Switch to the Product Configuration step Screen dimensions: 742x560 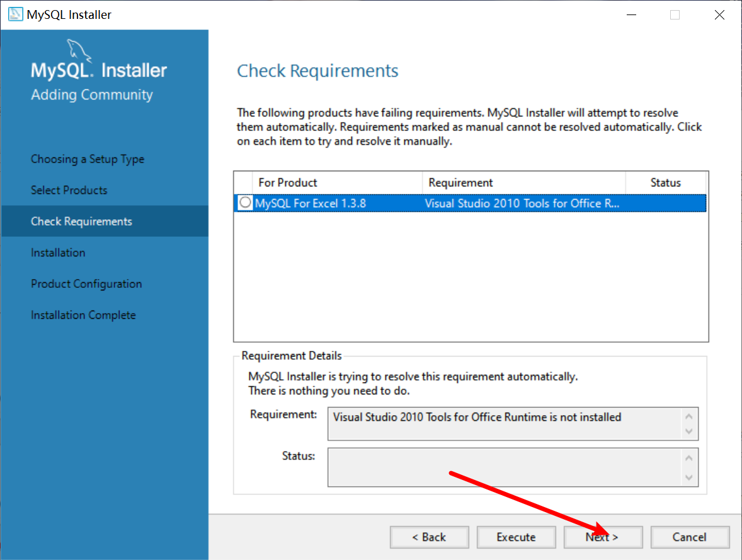click(86, 284)
